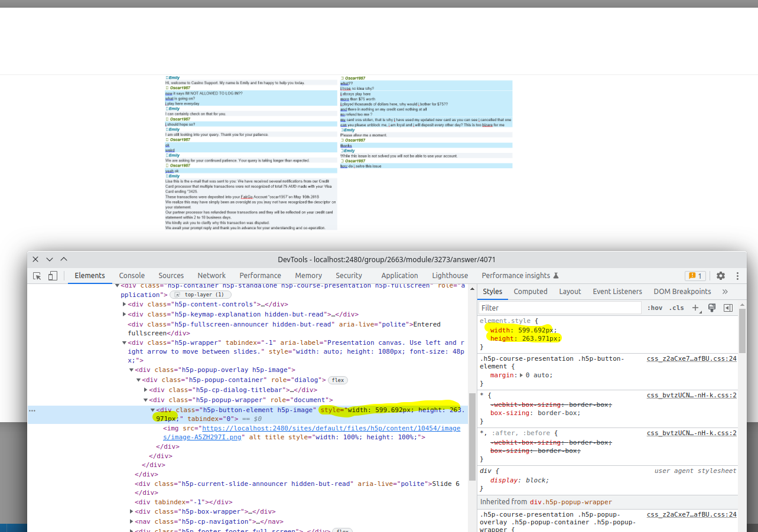Select the Styles pane tab
Image resolution: width=758 pixels, height=532 pixels.
[x=493, y=292]
